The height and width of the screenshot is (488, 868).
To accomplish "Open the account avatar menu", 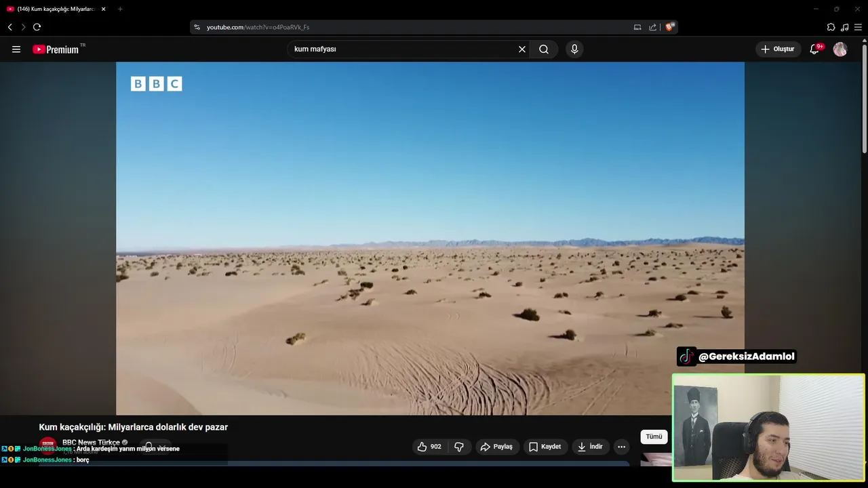I will [x=840, y=49].
